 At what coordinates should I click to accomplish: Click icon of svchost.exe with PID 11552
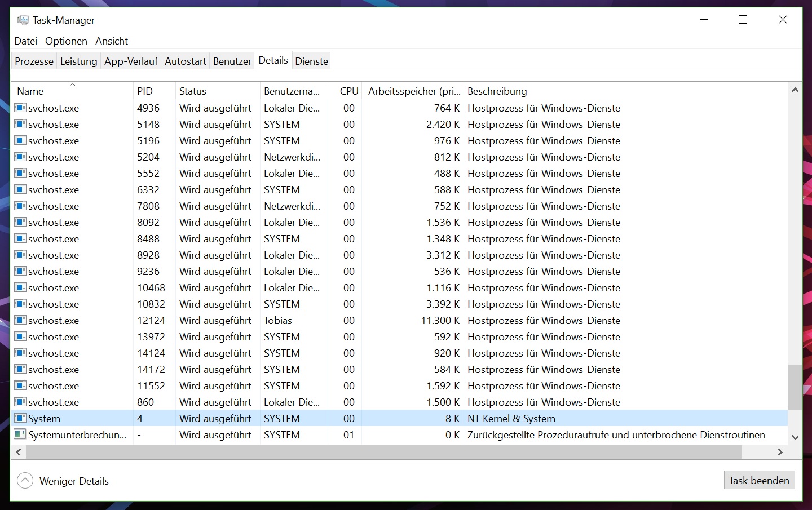[20, 385]
